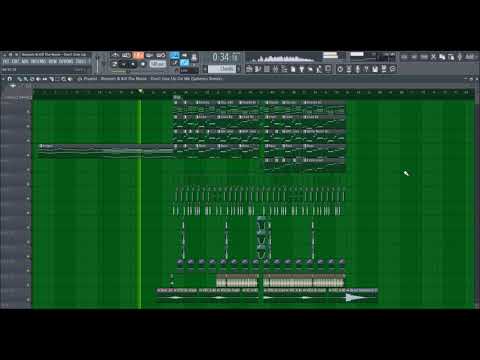Click the playhead marker on the timeline

[x=140, y=91]
